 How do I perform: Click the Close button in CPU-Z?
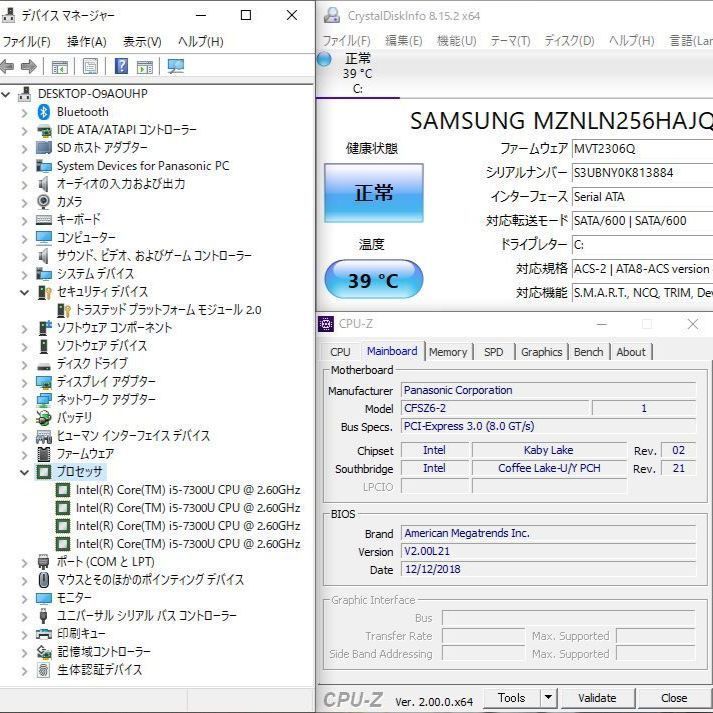tap(674, 698)
